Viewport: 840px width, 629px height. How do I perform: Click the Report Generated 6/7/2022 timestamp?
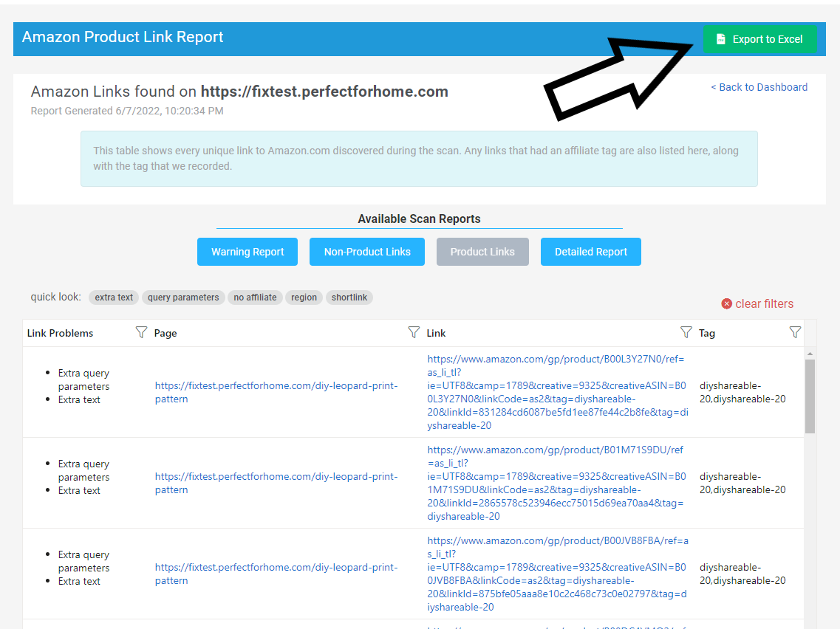(x=127, y=111)
